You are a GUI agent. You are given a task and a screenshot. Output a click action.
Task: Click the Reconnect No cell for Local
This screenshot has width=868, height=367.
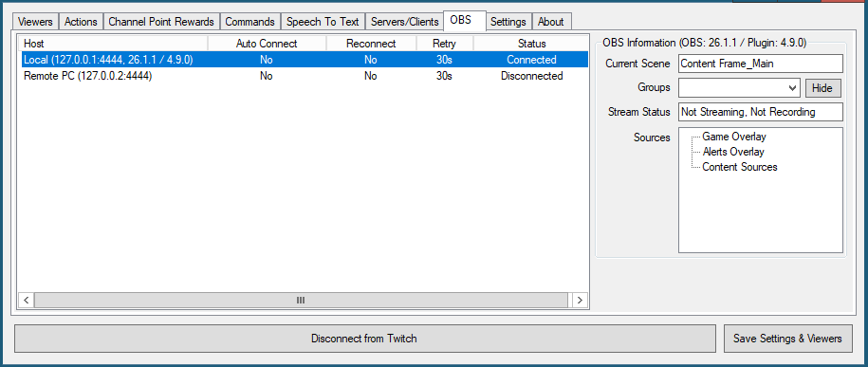[x=370, y=60]
